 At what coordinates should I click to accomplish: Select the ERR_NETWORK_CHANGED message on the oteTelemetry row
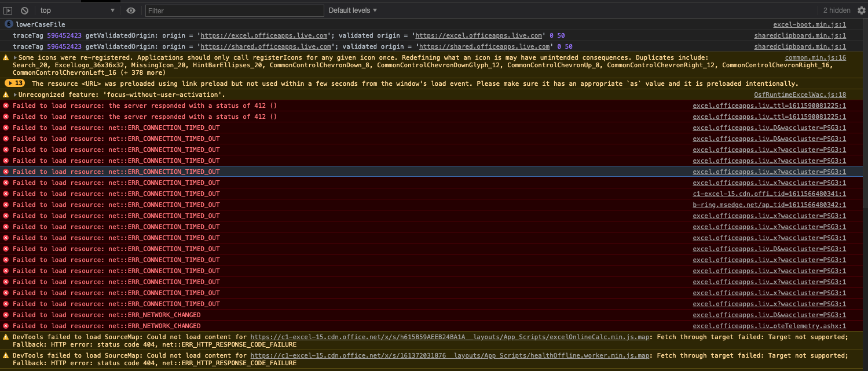pos(107,326)
